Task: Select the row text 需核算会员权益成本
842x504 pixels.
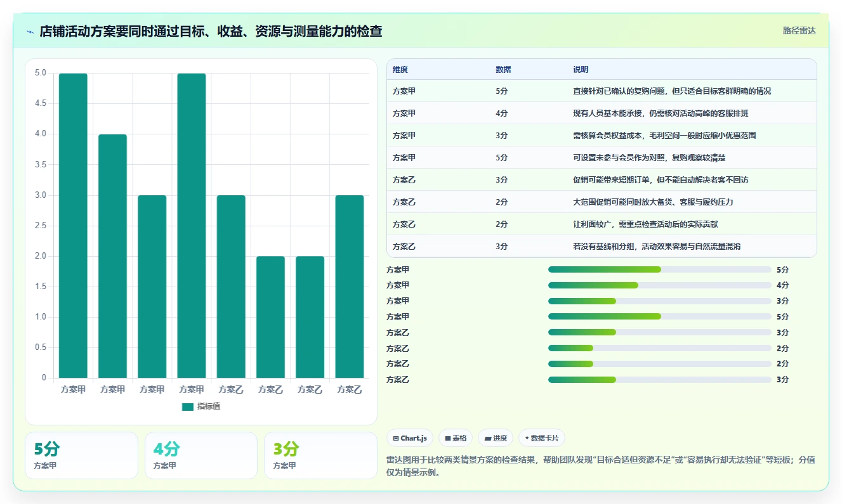Action: coord(608,136)
